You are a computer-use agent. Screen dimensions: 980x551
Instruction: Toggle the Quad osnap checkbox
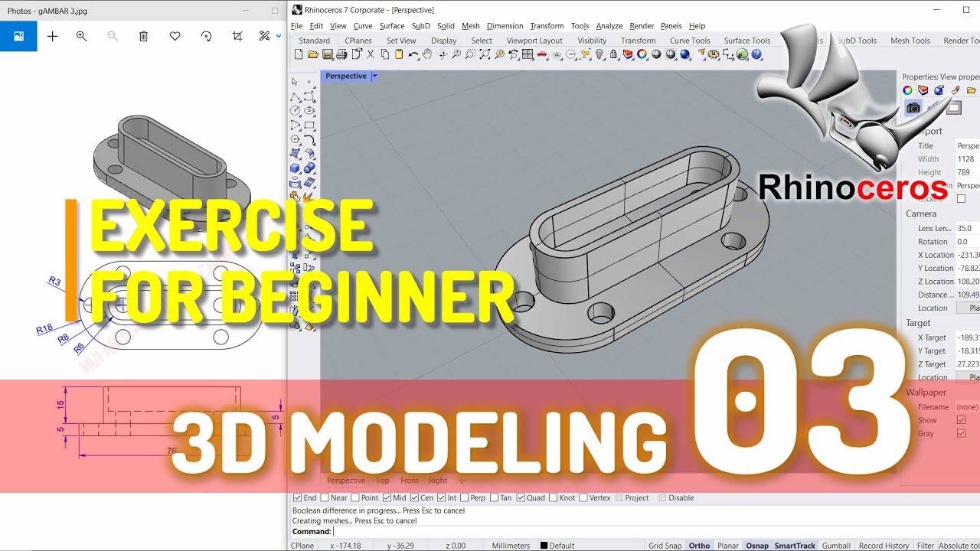pyautogui.click(x=521, y=497)
